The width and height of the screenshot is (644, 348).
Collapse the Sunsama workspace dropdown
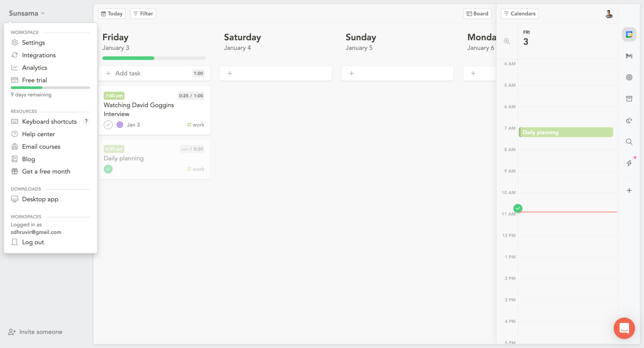coord(27,13)
